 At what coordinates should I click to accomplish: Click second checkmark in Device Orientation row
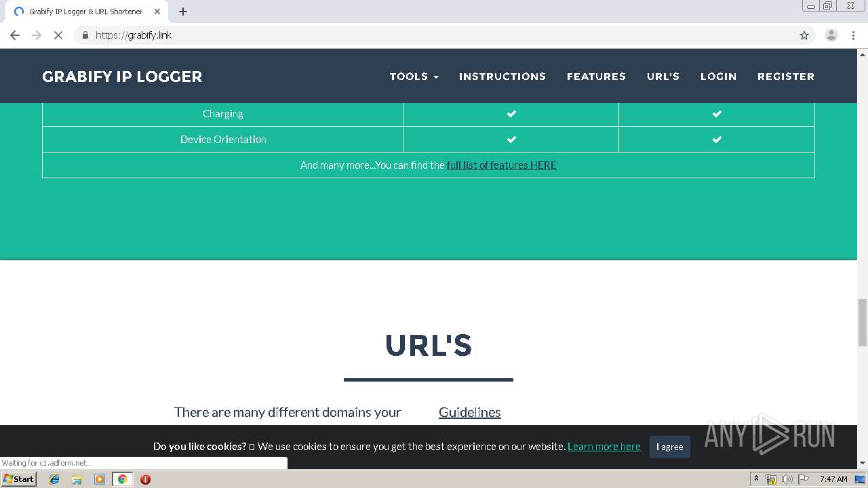tap(717, 140)
